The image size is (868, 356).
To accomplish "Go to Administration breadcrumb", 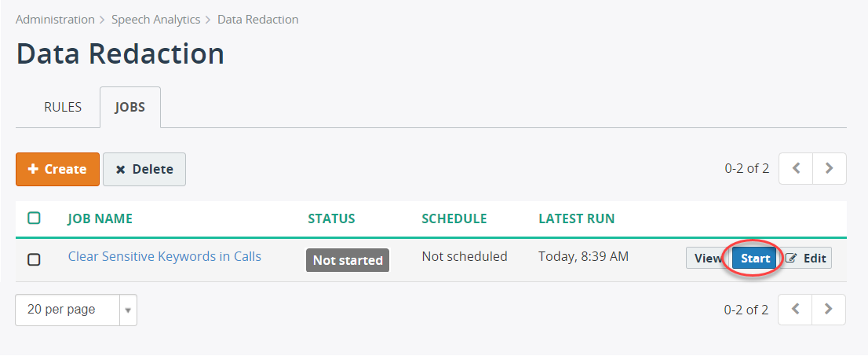I will click(55, 20).
